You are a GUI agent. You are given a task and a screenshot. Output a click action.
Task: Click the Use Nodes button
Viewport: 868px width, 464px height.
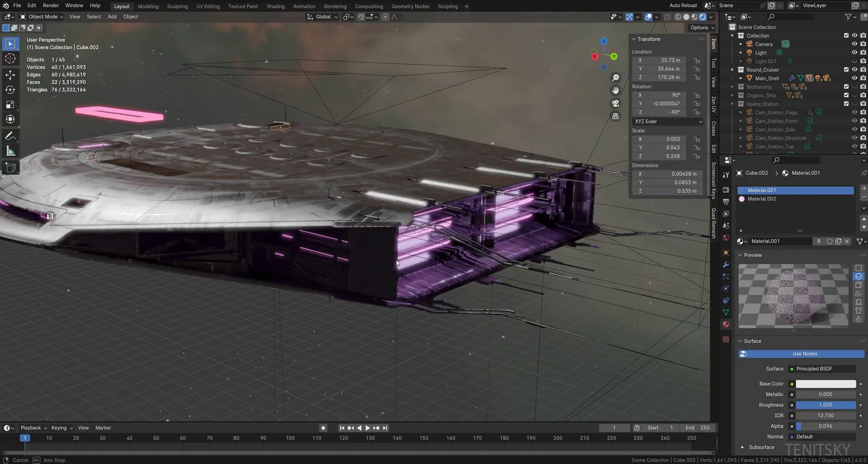coord(801,354)
